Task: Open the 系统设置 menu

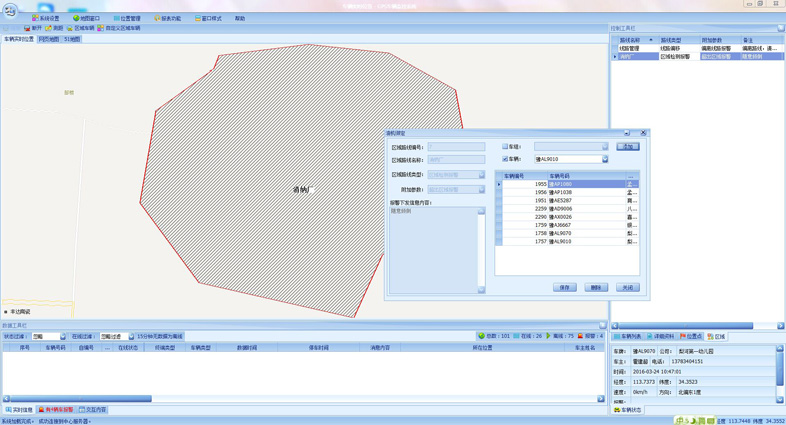Action: point(45,18)
